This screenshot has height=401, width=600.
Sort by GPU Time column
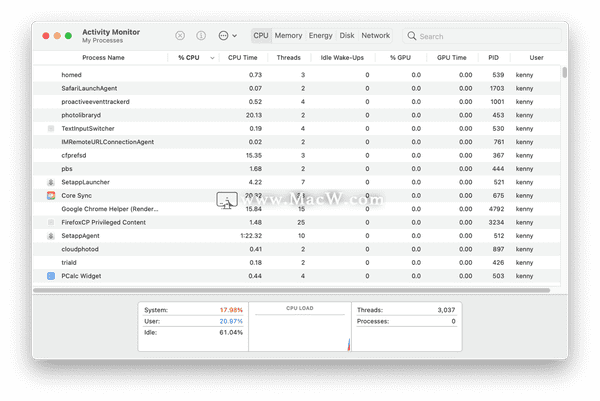click(452, 58)
